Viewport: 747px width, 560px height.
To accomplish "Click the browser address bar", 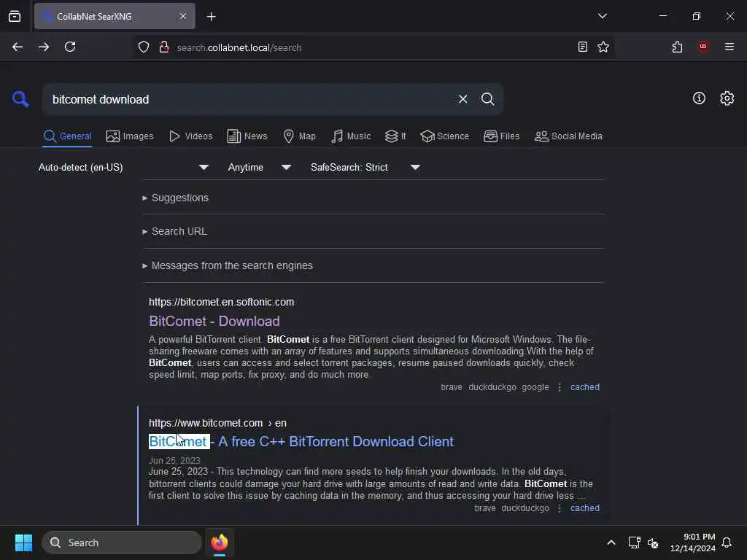I will [371, 47].
